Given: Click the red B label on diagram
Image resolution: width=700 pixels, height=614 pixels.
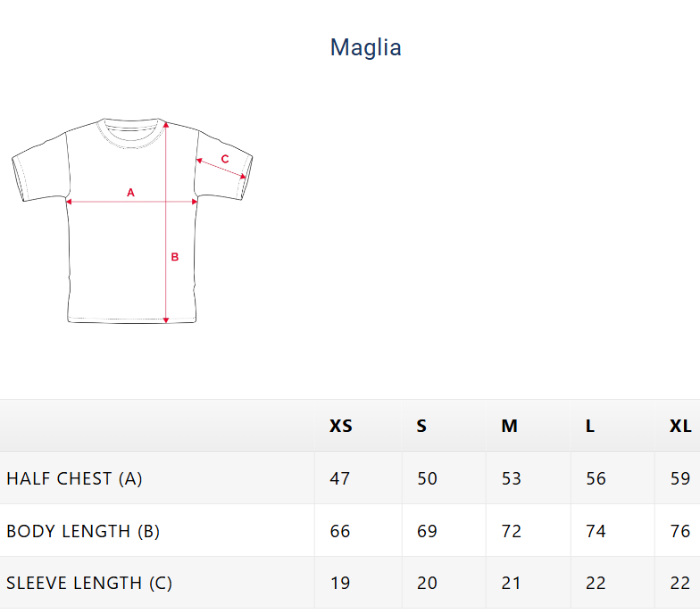Looking at the screenshot, I should 175,257.
